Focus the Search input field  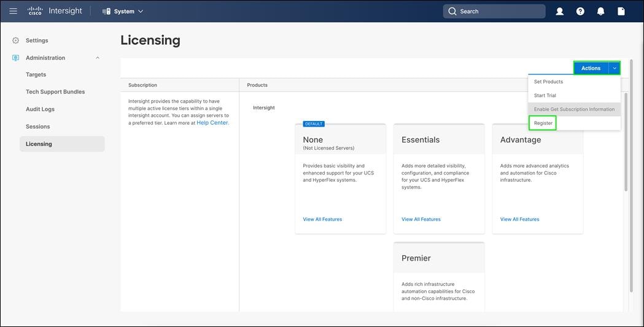point(494,12)
